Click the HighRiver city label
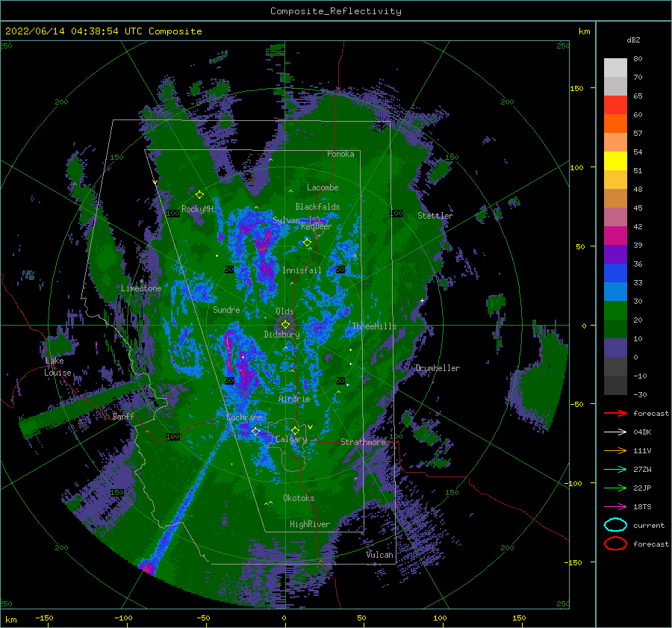 pyautogui.click(x=309, y=524)
